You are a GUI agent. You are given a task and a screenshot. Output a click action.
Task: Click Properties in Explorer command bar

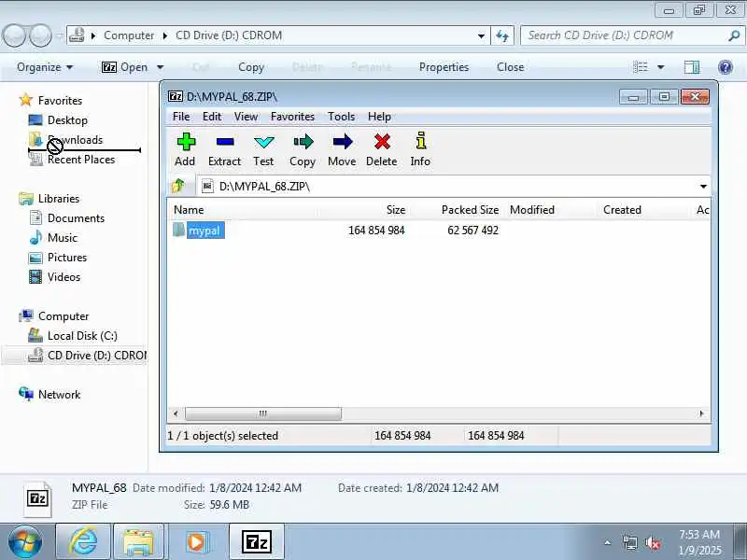(x=444, y=67)
